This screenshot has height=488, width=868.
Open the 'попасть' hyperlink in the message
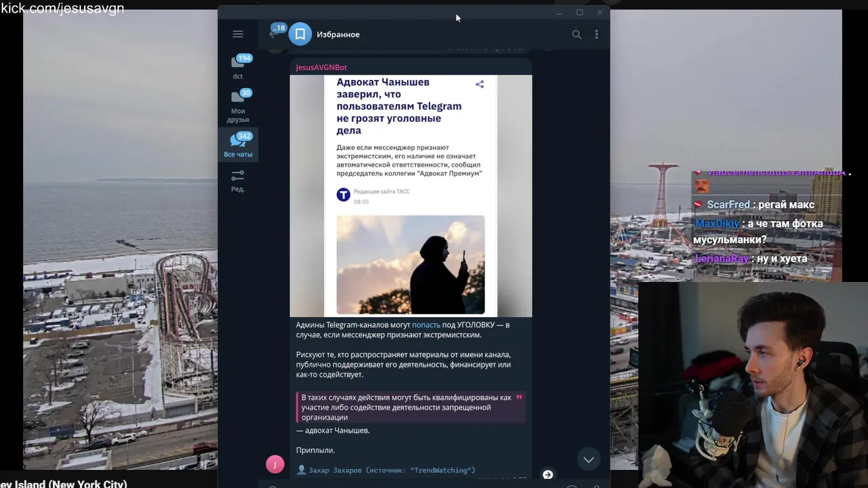coord(426,325)
